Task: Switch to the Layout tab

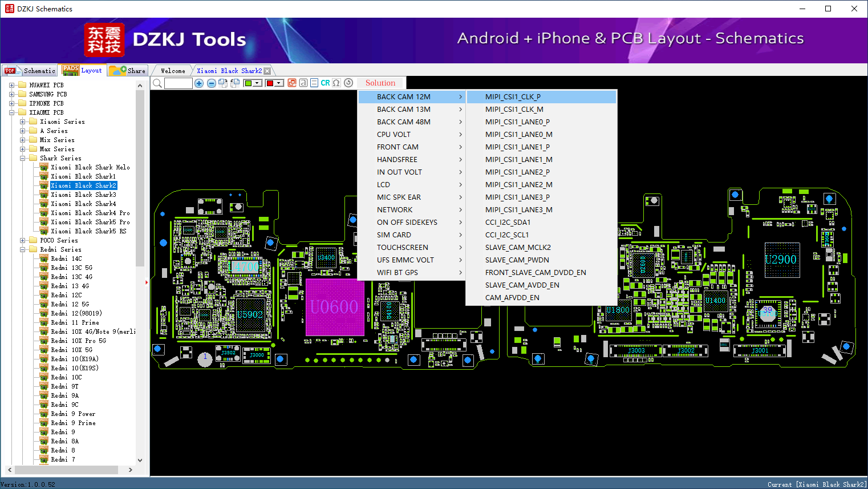Action: coord(83,70)
